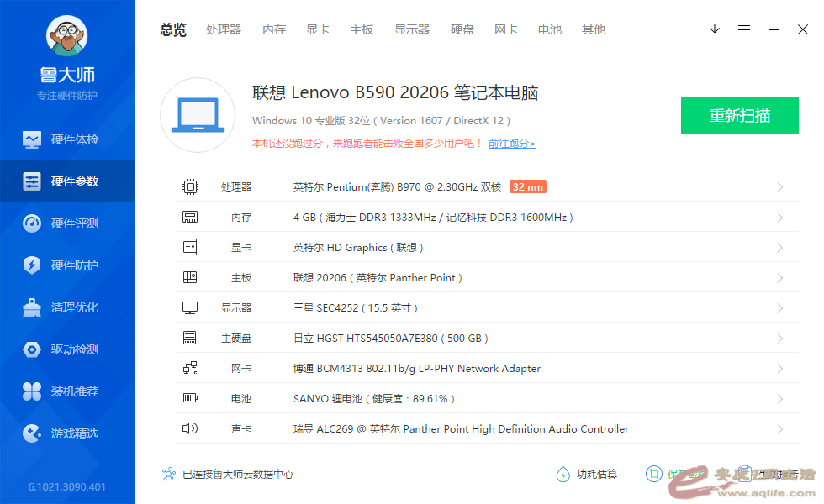Expand the 主硬盘 row chevron
824x504 pixels.
[779, 339]
